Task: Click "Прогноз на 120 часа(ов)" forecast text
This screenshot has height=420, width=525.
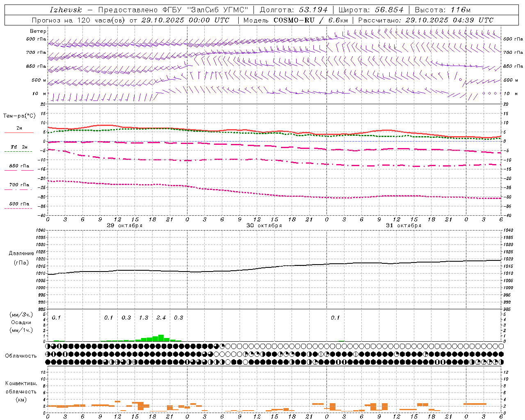Action: [79, 20]
